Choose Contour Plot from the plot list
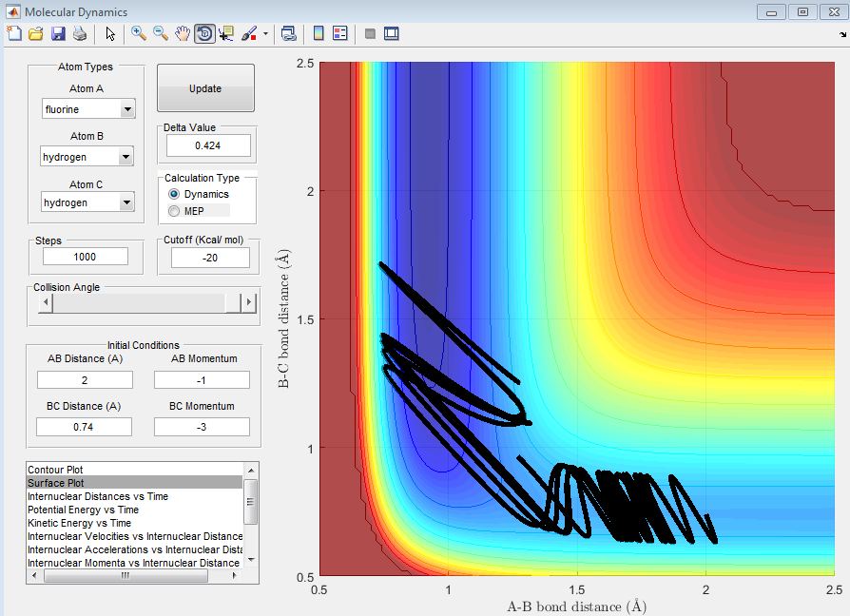The height and width of the screenshot is (616, 850). tap(54, 470)
